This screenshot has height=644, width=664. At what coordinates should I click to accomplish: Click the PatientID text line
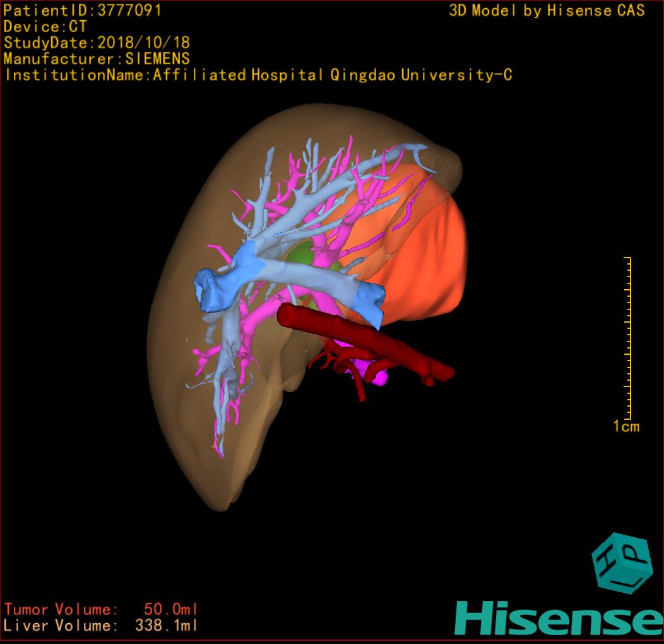click(x=83, y=10)
